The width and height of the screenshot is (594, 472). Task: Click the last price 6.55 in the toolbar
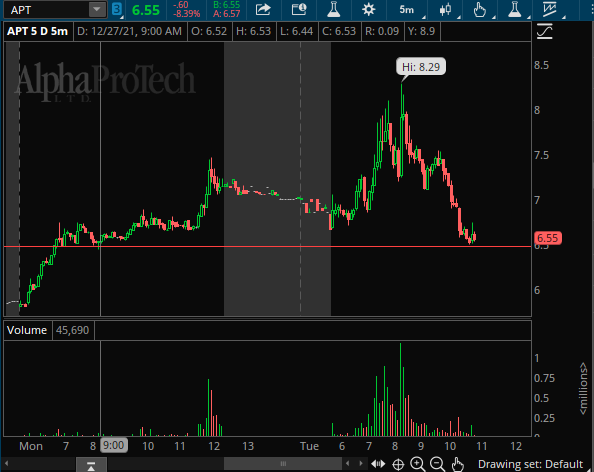point(146,10)
